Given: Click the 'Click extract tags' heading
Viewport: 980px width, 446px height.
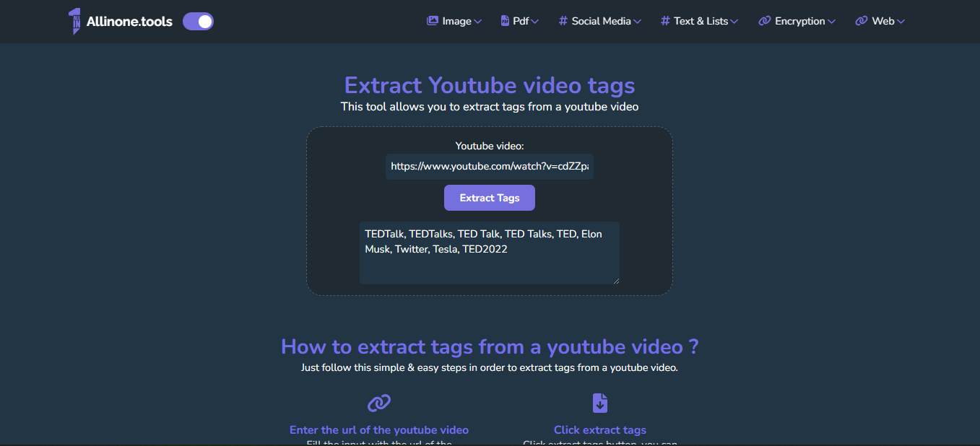Looking at the screenshot, I should click(x=600, y=430).
